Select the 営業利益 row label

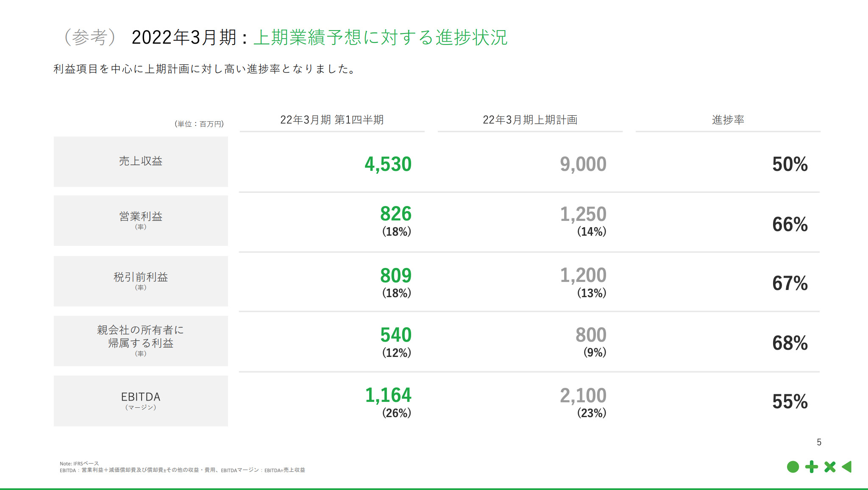point(141,217)
